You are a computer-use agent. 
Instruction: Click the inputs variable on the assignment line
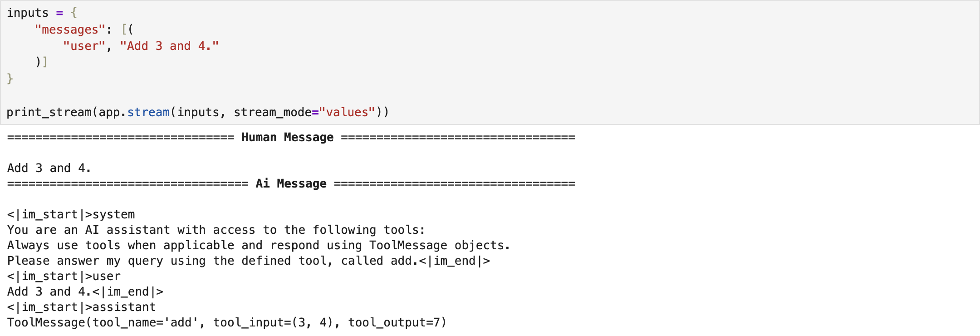tap(27, 13)
